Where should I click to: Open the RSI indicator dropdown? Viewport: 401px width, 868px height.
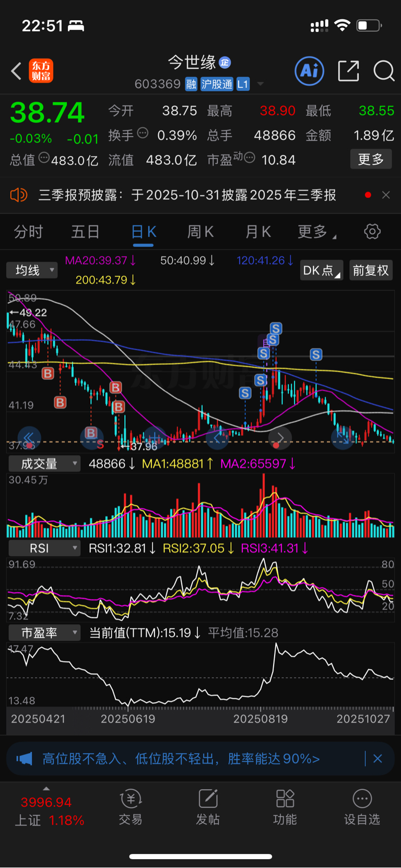click(x=44, y=548)
